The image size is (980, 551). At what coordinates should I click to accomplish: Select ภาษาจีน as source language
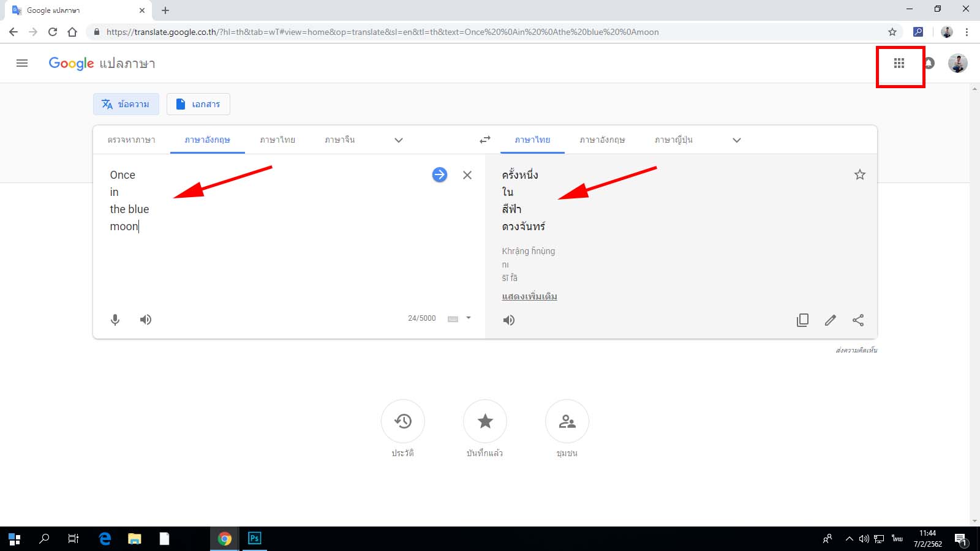pos(340,140)
